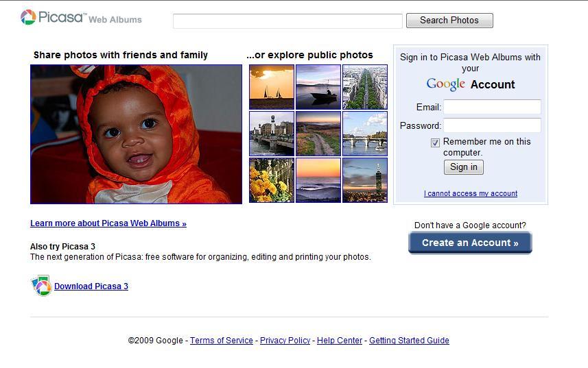This screenshot has width=588, height=368.
Task: Open the yellow flowers photo thumbnail
Action: tap(272, 180)
